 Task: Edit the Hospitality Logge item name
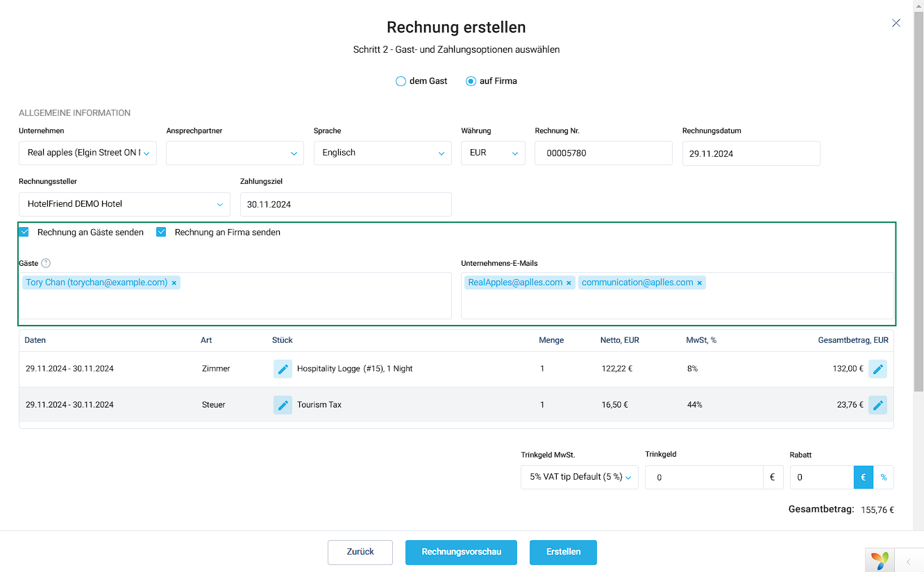283,369
